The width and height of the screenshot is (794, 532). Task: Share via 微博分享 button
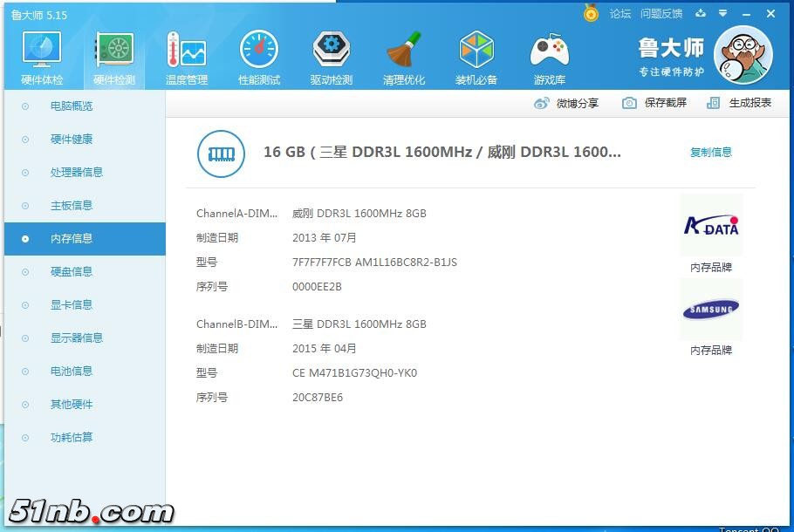(567, 103)
